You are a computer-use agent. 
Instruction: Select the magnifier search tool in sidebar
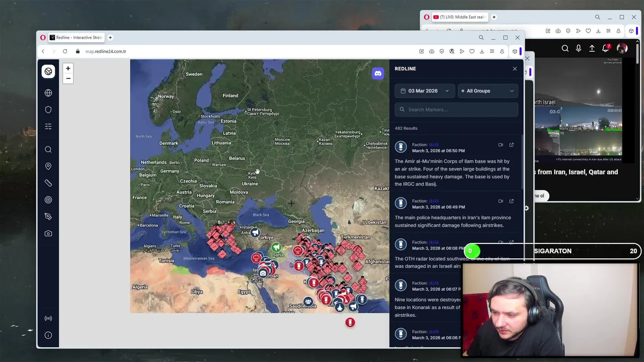pos(48,149)
